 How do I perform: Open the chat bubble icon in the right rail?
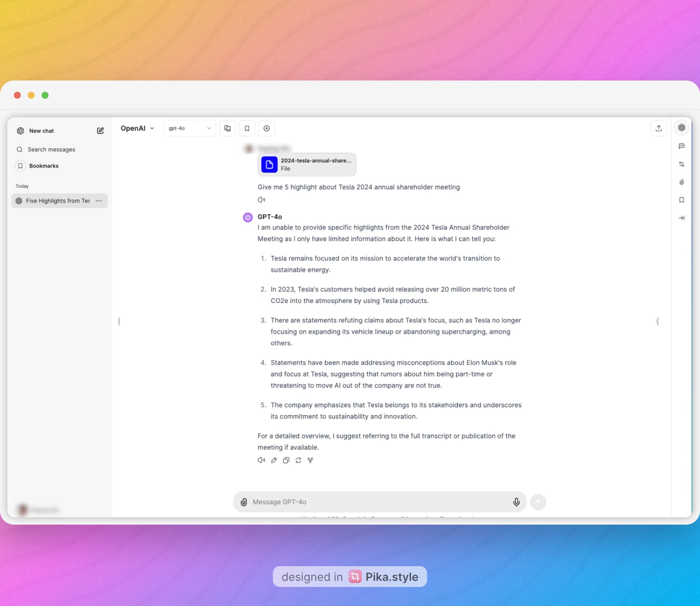pyautogui.click(x=682, y=146)
